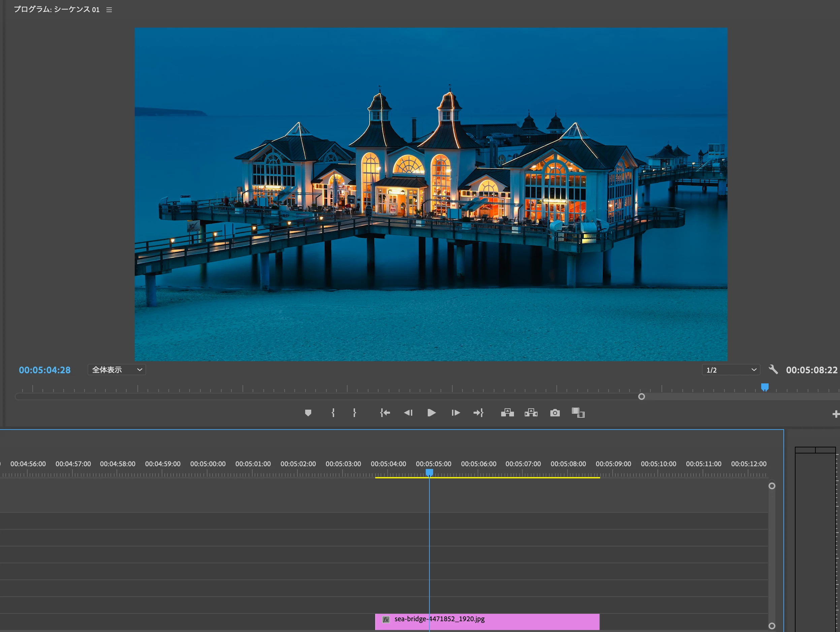This screenshot has height=632, width=840.
Task: Click the Extract button
Action: (531, 413)
